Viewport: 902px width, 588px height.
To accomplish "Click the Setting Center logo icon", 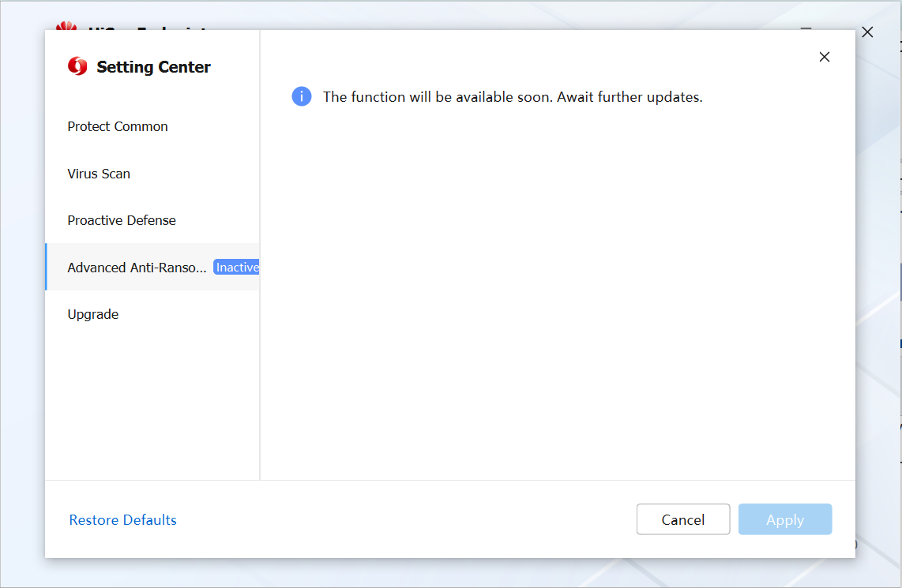I will 77,66.
